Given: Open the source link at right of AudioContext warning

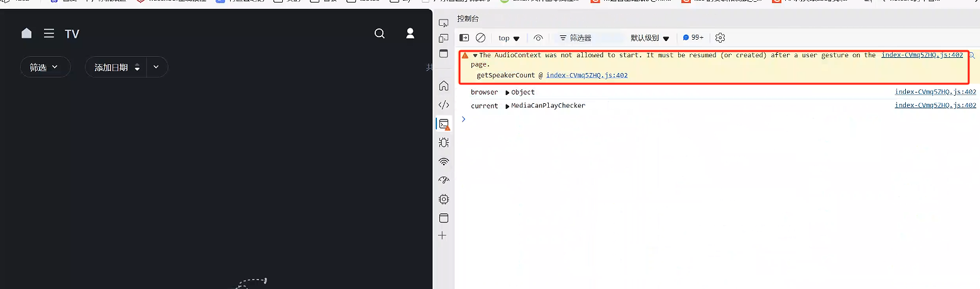Looking at the screenshot, I should click(x=922, y=55).
